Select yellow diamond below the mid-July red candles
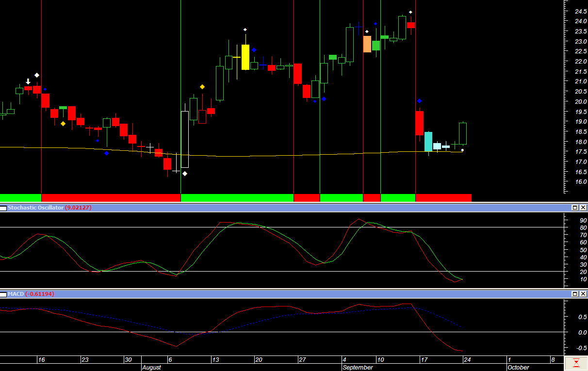This screenshot has height=371, width=588. [x=63, y=124]
